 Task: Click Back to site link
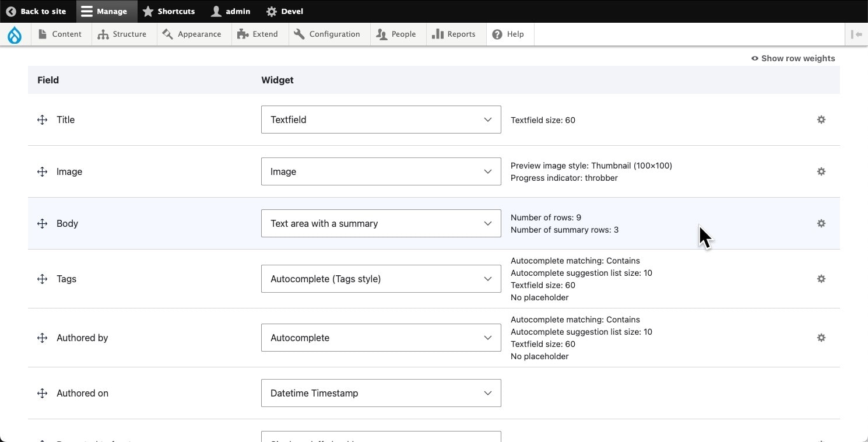pyautogui.click(x=36, y=11)
